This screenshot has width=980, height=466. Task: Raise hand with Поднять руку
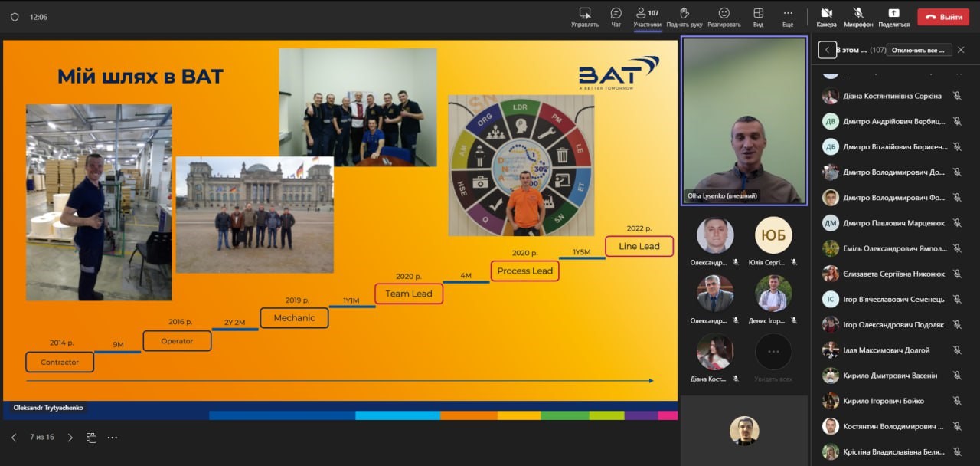click(x=684, y=17)
